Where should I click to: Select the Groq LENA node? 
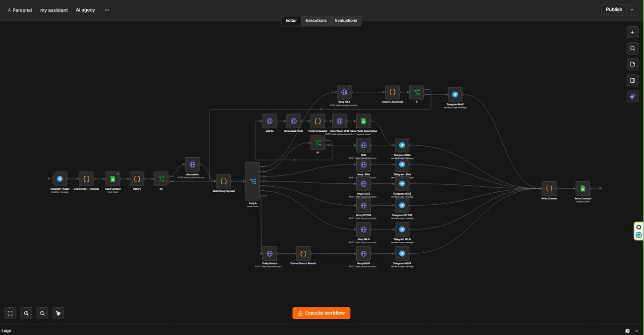tap(363, 165)
